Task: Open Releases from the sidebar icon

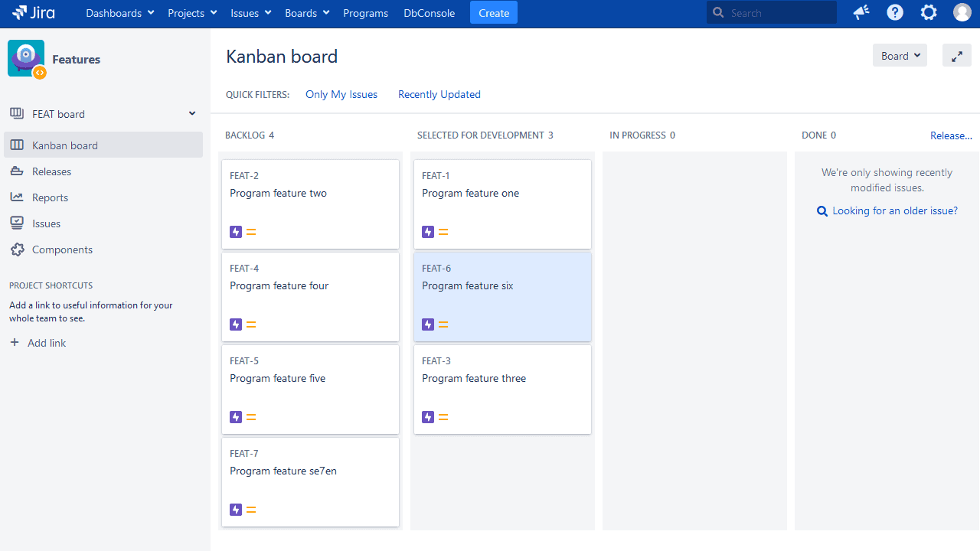Action: point(16,171)
